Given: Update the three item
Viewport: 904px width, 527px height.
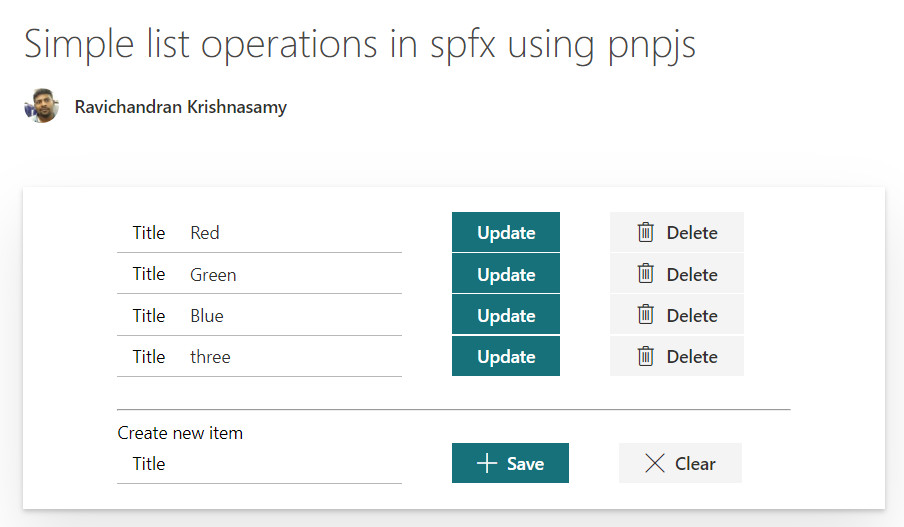Looking at the screenshot, I should point(506,356).
